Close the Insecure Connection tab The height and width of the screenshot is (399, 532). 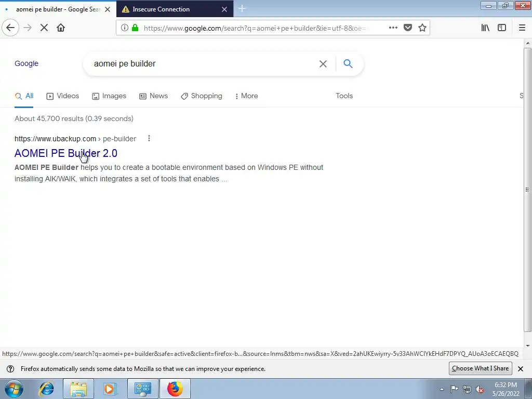coord(224,9)
